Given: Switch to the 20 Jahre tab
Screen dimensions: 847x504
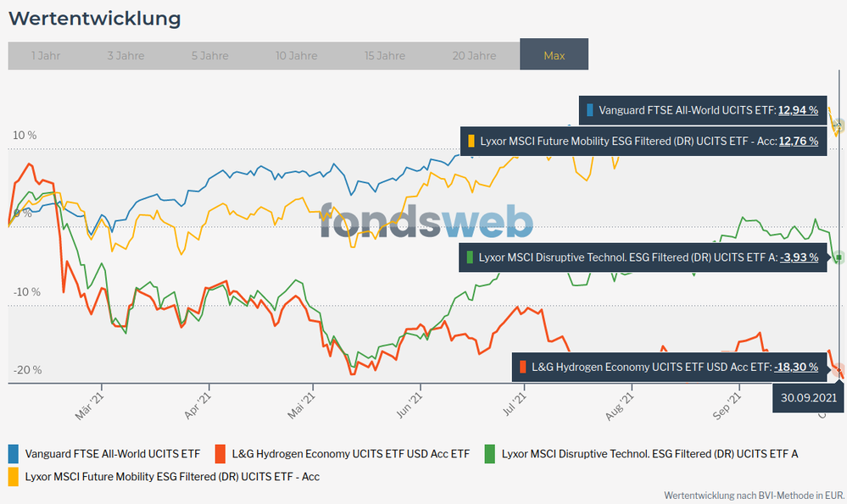Looking at the screenshot, I should (474, 56).
